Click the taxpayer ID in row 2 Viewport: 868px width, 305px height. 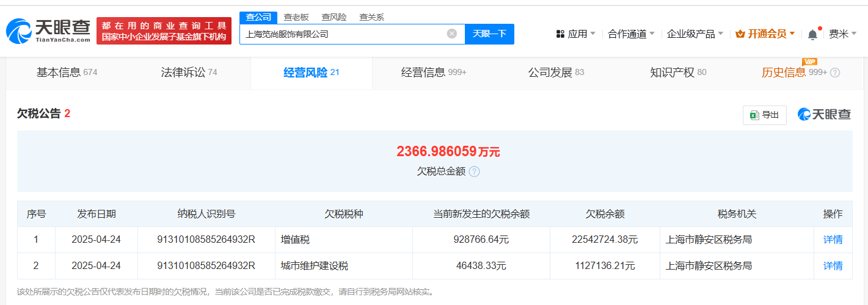click(x=206, y=266)
